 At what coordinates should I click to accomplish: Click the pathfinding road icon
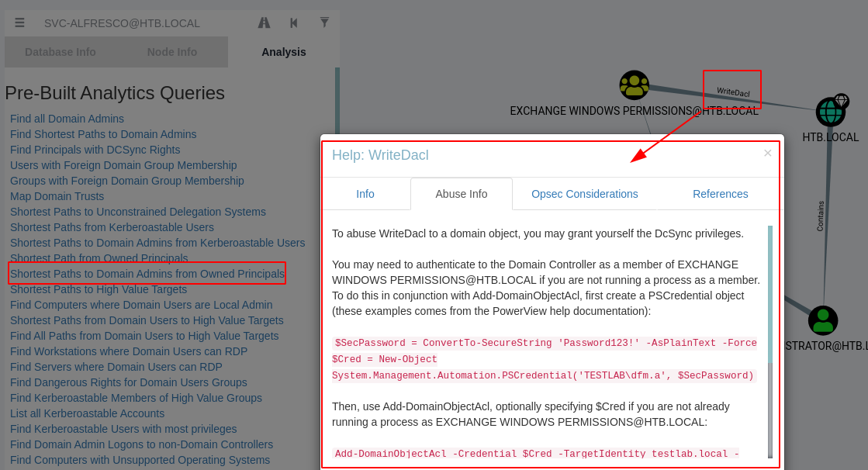click(264, 22)
